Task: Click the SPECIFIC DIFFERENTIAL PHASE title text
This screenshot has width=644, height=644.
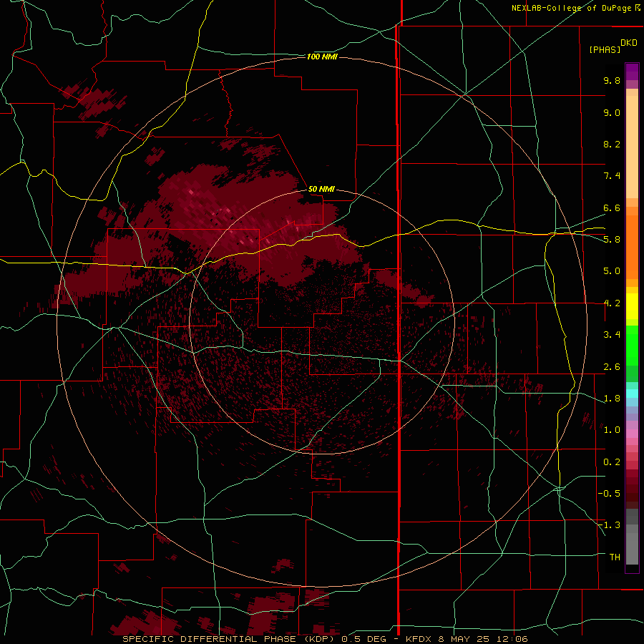Action: pyautogui.click(x=209, y=639)
